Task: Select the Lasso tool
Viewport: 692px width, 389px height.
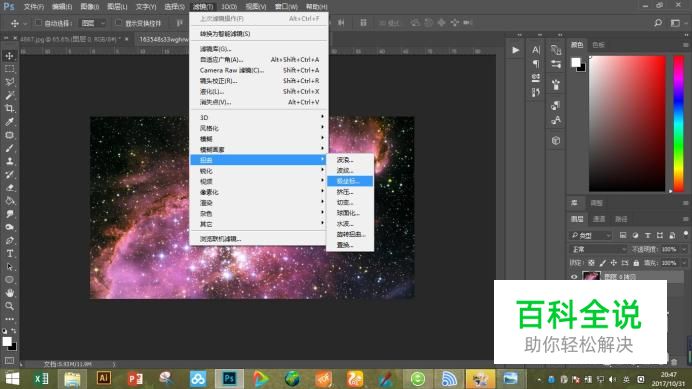Action: 9,82
